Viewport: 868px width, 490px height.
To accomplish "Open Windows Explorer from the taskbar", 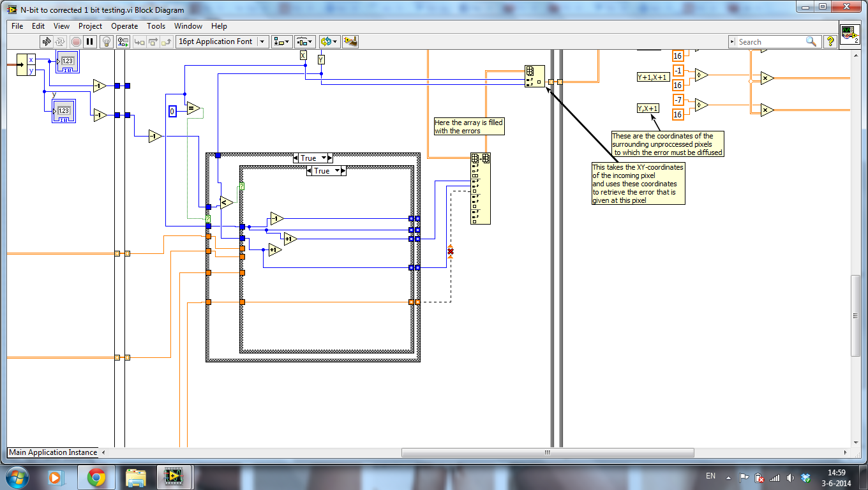I will [136, 477].
